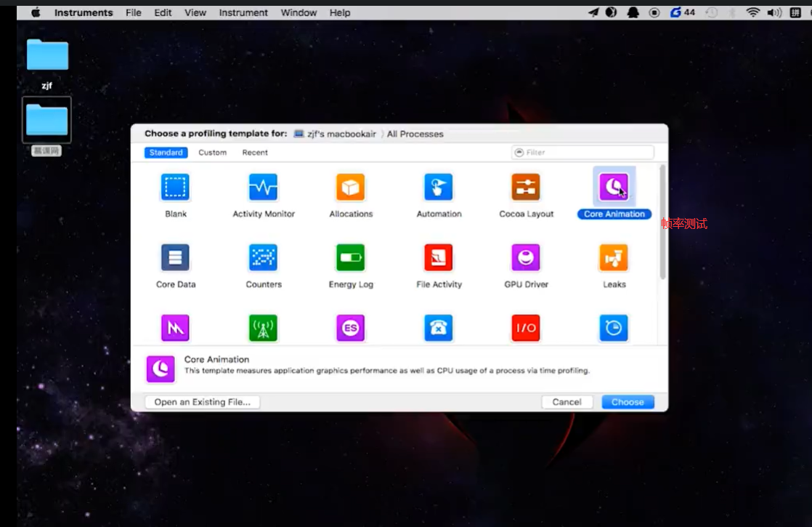This screenshot has height=527, width=812.
Task: Select the Activity Monitor template
Action: click(263, 187)
